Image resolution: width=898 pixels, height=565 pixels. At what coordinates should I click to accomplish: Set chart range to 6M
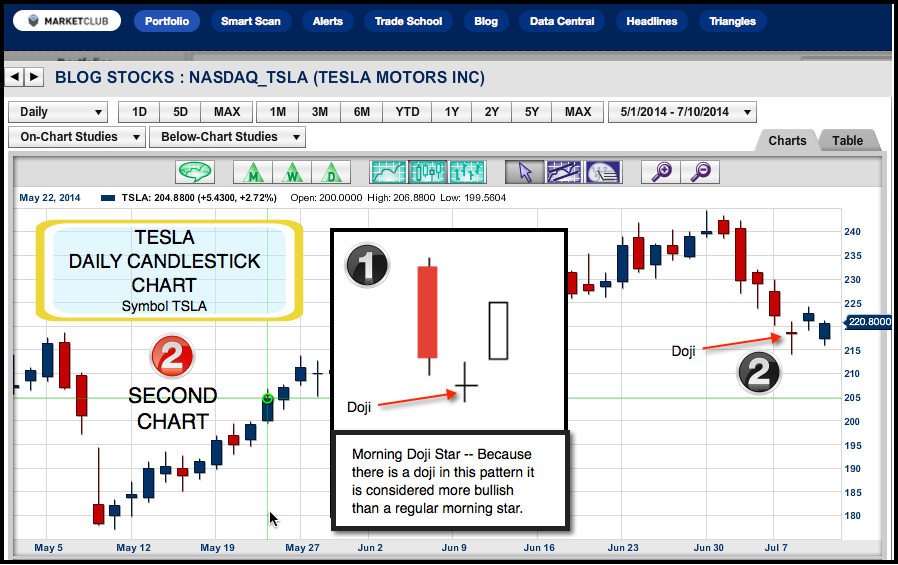[361, 112]
